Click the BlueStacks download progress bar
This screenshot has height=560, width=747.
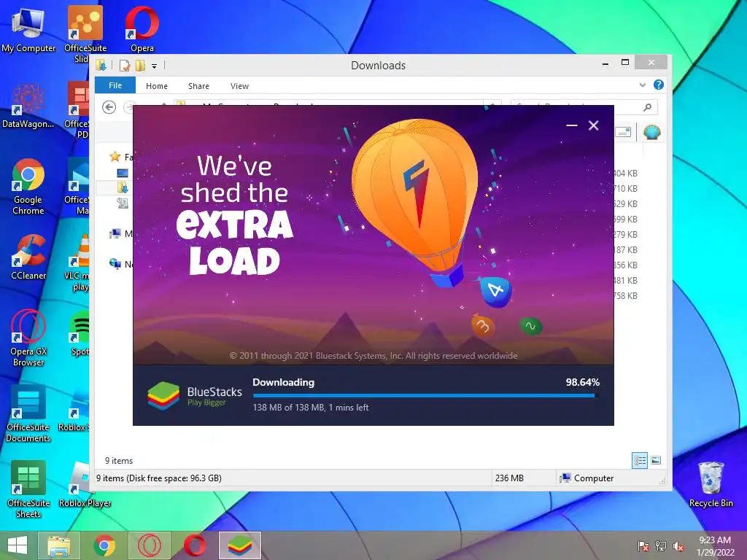coord(425,395)
